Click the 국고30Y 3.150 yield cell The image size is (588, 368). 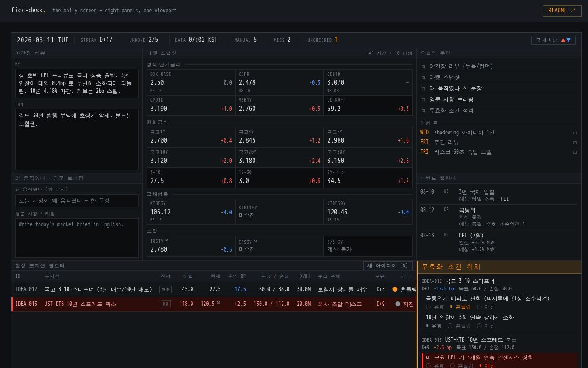coord(368,158)
